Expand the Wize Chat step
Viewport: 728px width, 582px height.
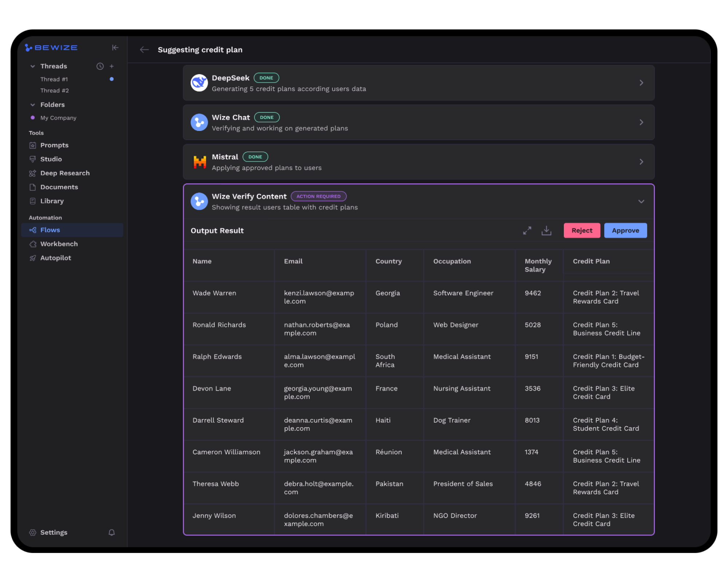(x=641, y=123)
